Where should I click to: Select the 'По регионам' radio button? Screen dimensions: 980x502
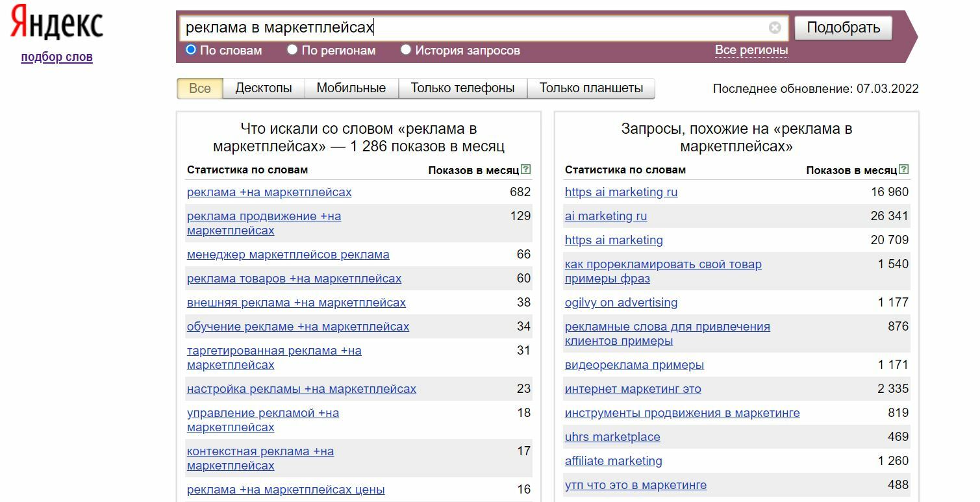(x=292, y=49)
